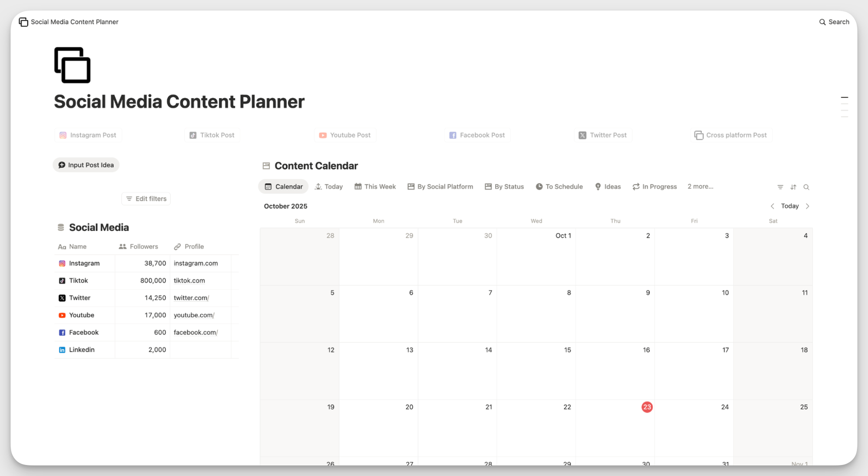Click the sort icon above the calendar
868x476 pixels.
pos(793,187)
